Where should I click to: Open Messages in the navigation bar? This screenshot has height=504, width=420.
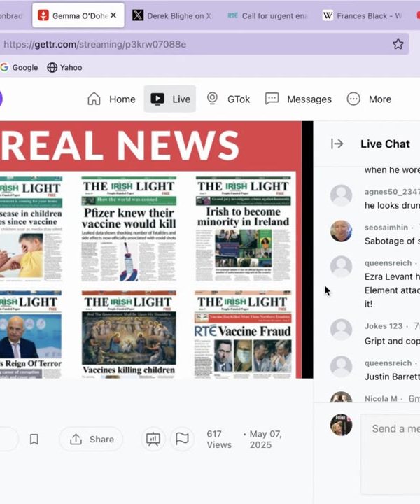pos(298,99)
